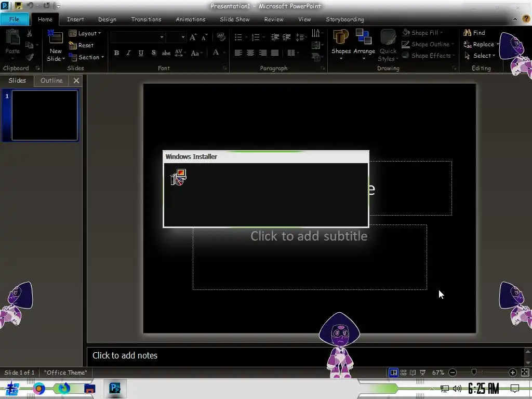Click the Increase Font Size icon
This screenshot has height=399, width=532.
pos(193,37)
